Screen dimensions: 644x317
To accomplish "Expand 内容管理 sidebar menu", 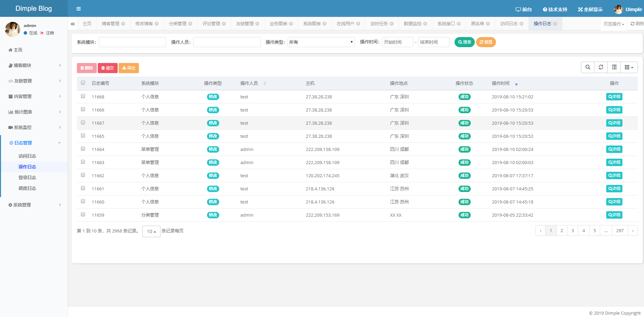I will click(x=34, y=96).
